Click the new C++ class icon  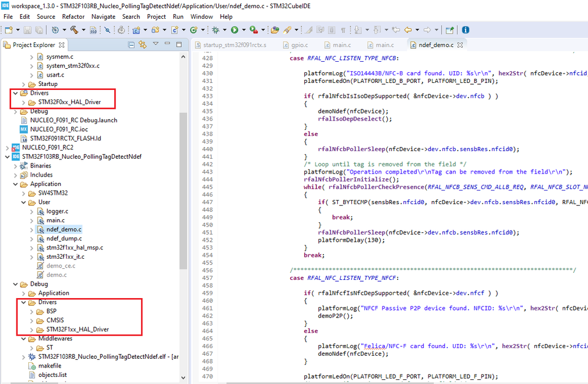[x=194, y=30]
